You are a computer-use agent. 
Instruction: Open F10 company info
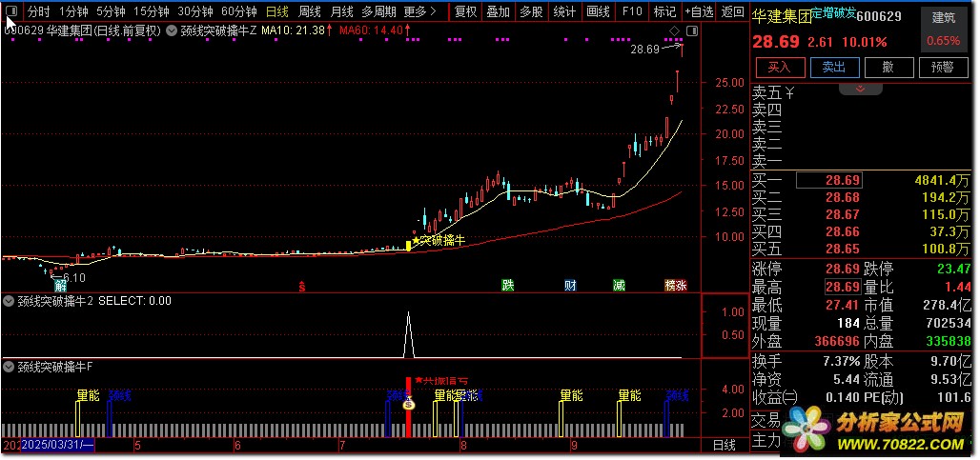(x=632, y=11)
